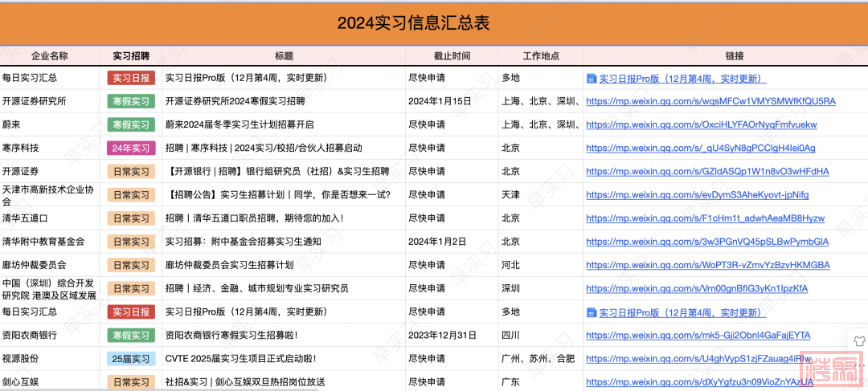Viewport: 868px width, 391px height.
Task: Click the pink 24年实习 tag
Action: 131,149
